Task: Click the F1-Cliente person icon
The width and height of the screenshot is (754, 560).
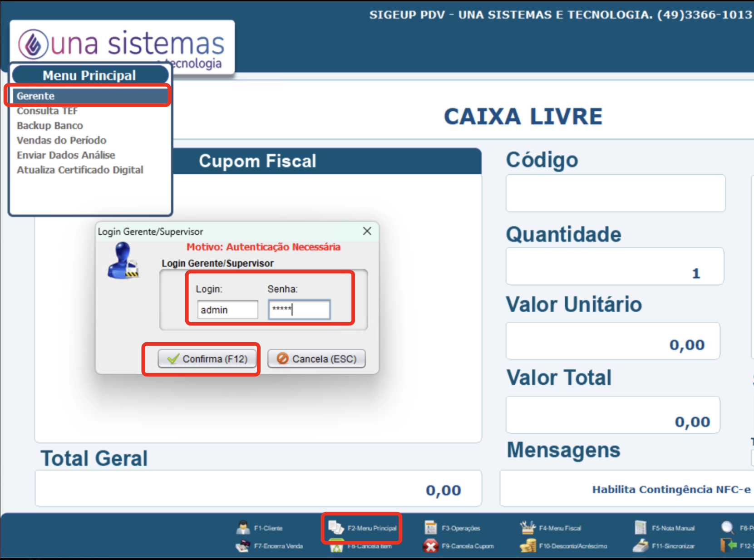Action: (x=243, y=527)
